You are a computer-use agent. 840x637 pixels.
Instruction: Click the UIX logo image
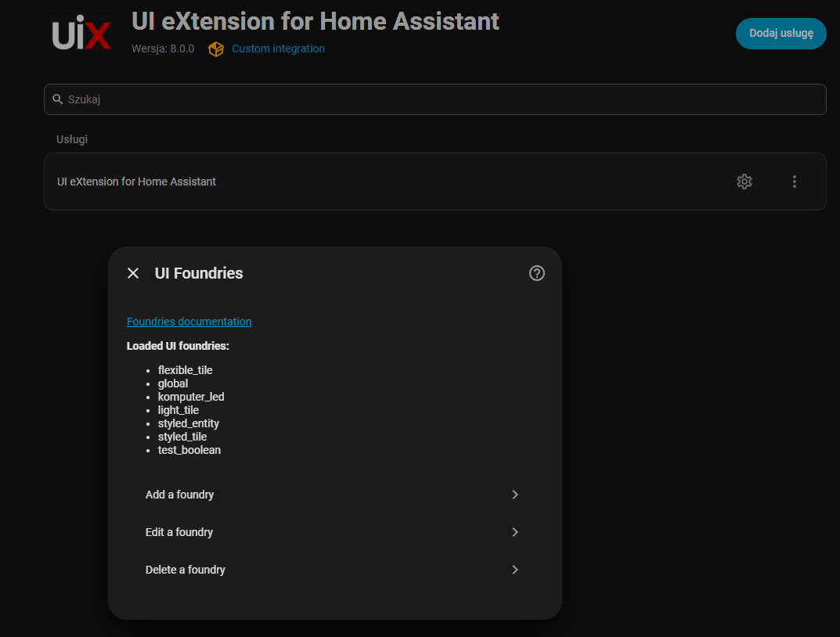tap(81, 34)
